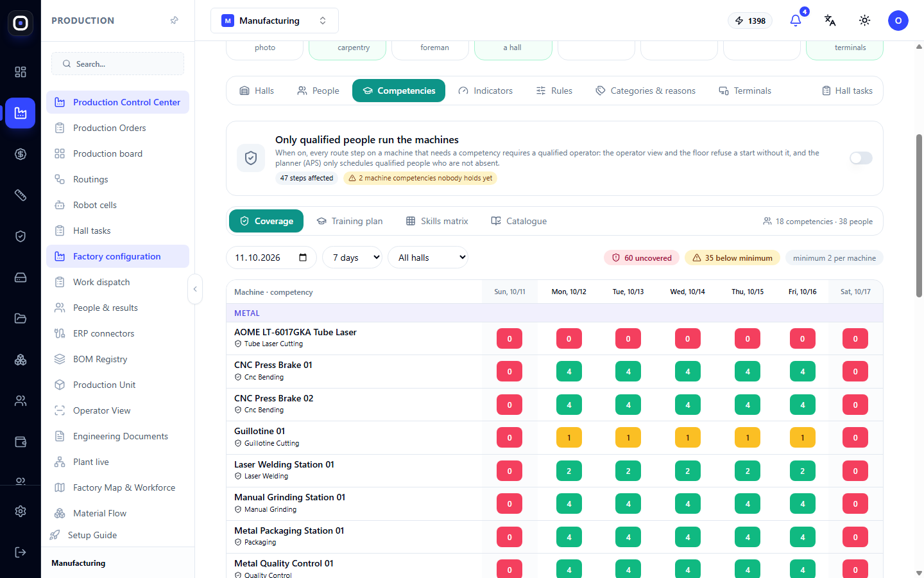924x578 pixels.
Task: Enable the qualified people only switch
Action: click(860, 158)
